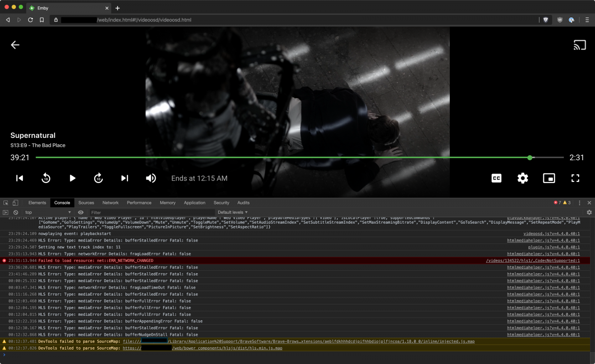Viewport: 595px width, 364px height.
Task: Click the episode label S13:E9 - The Bad Place
Action: tap(38, 145)
